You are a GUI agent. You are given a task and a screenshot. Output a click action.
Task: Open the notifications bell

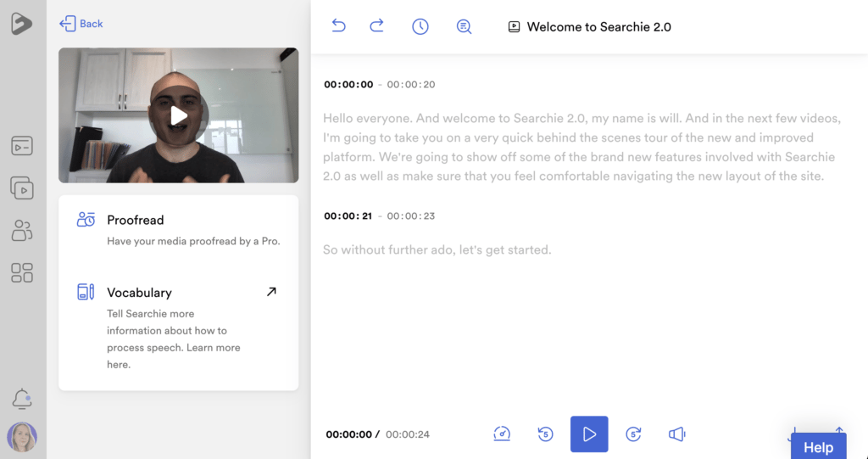point(22,399)
